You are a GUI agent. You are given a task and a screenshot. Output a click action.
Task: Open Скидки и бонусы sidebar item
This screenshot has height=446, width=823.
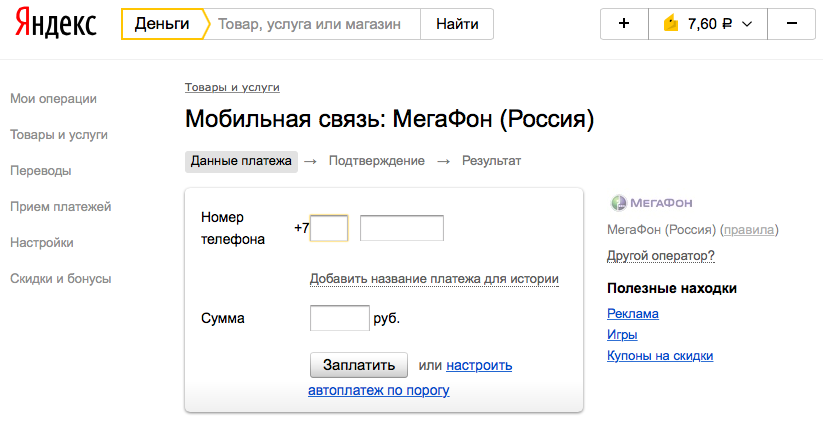tap(60, 278)
